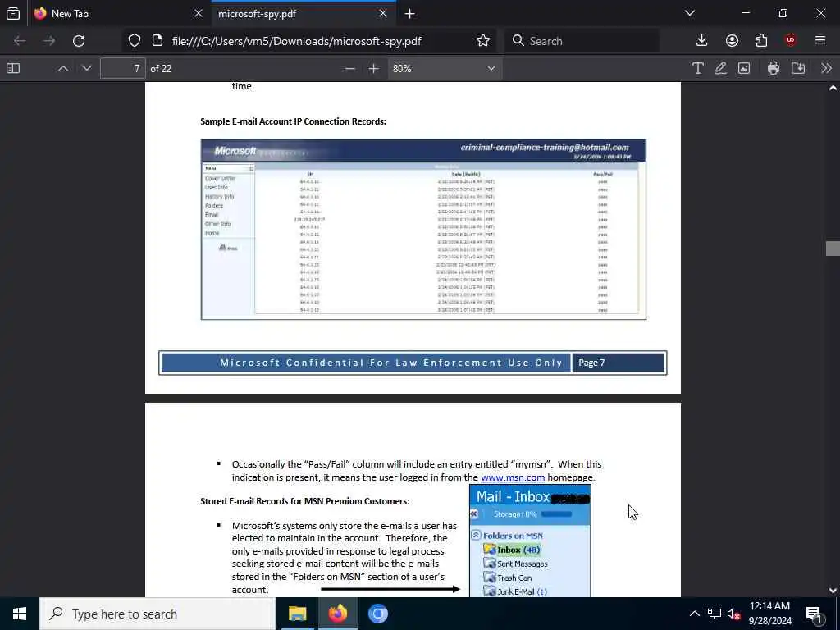Bookmark this page with star
The image size is (840, 630).
482,41
